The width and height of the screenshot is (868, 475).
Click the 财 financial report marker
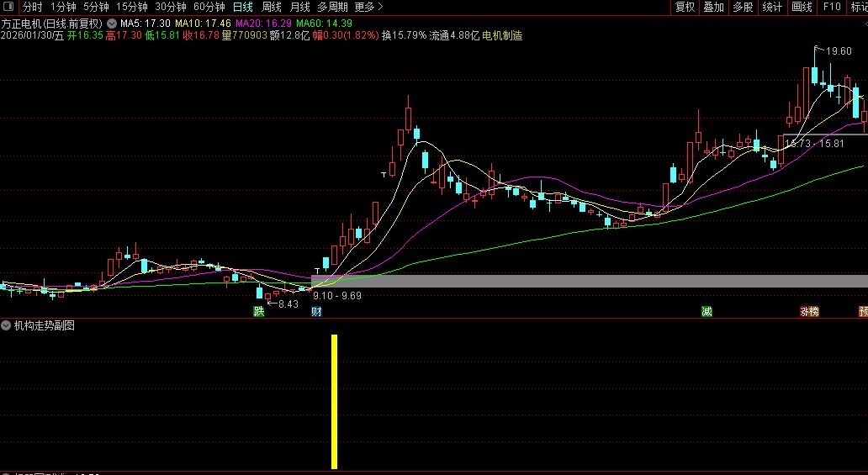click(x=316, y=311)
